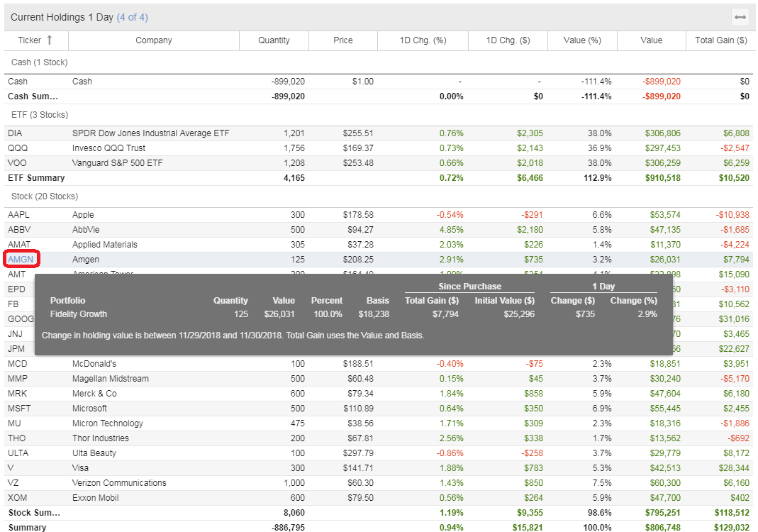Image resolution: width=758 pixels, height=532 pixels.
Task: Sort holdings by 1D Chg. ($) header
Action: pyautogui.click(x=508, y=40)
